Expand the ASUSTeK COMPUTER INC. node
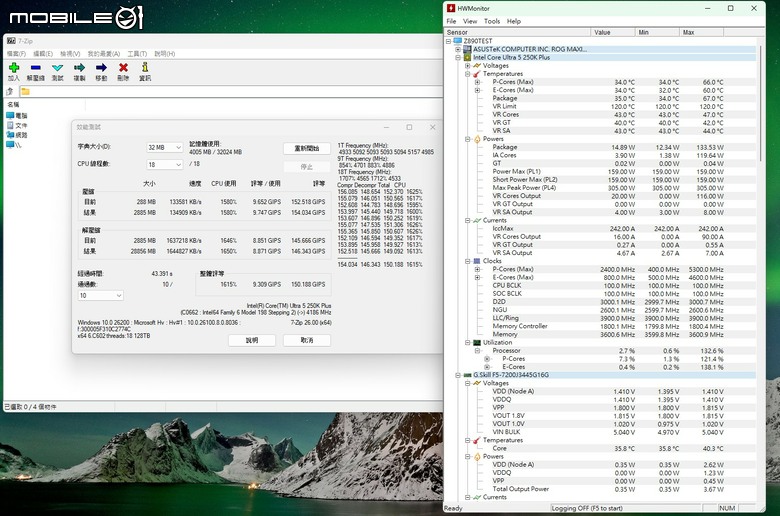 pyautogui.click(x=458, y=49)
